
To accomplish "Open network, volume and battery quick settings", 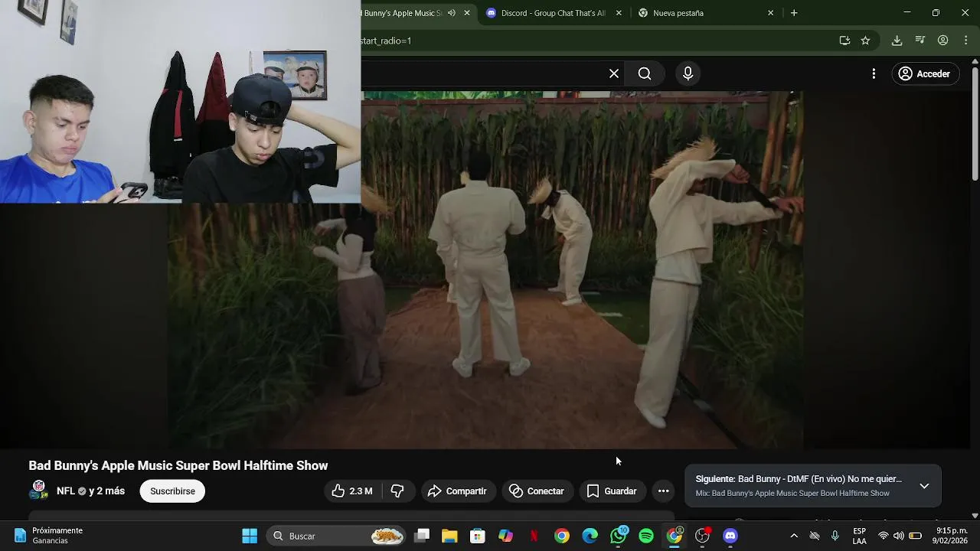I will (899, 536).
